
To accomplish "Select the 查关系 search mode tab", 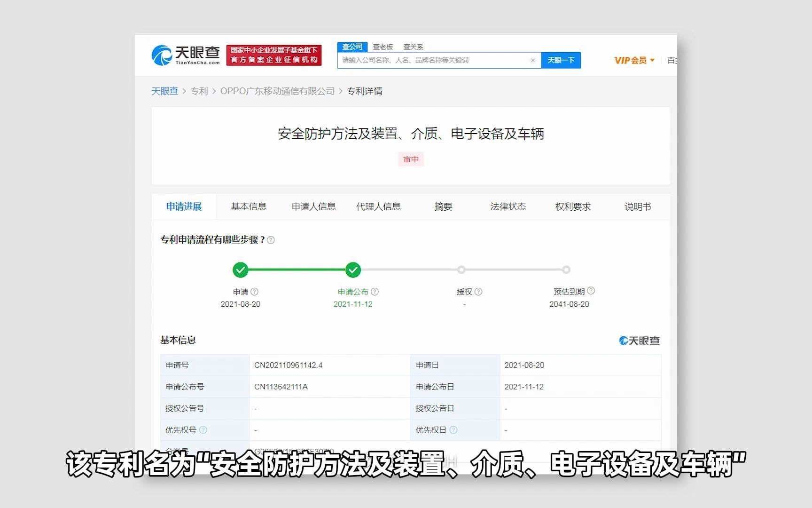I will 414,47.
